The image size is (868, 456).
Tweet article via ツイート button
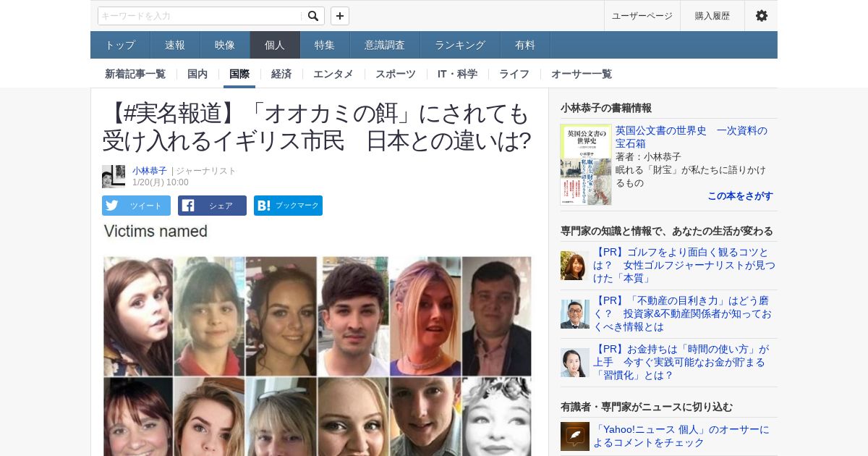click(x=136, y=206)
